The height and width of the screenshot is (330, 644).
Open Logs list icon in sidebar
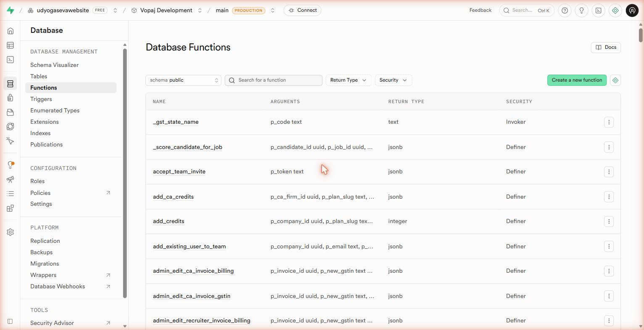coord(11,194)
